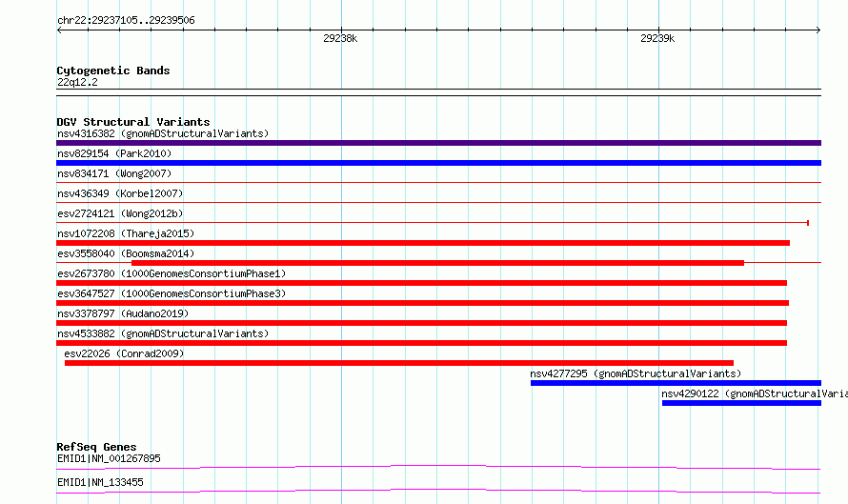848x504 pixels.
Task: Click esv2724121 (Wong2012b) label
Action: [x=120, y=213]
